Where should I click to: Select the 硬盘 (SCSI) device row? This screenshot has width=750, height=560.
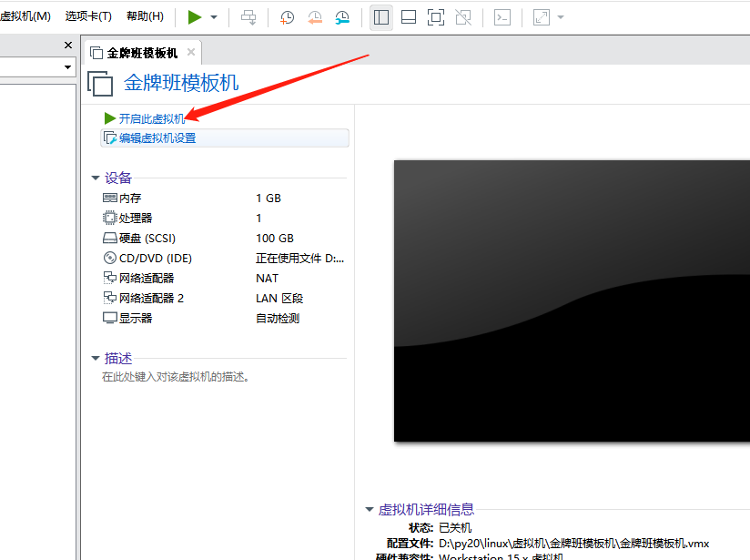[x=223, y=239]
